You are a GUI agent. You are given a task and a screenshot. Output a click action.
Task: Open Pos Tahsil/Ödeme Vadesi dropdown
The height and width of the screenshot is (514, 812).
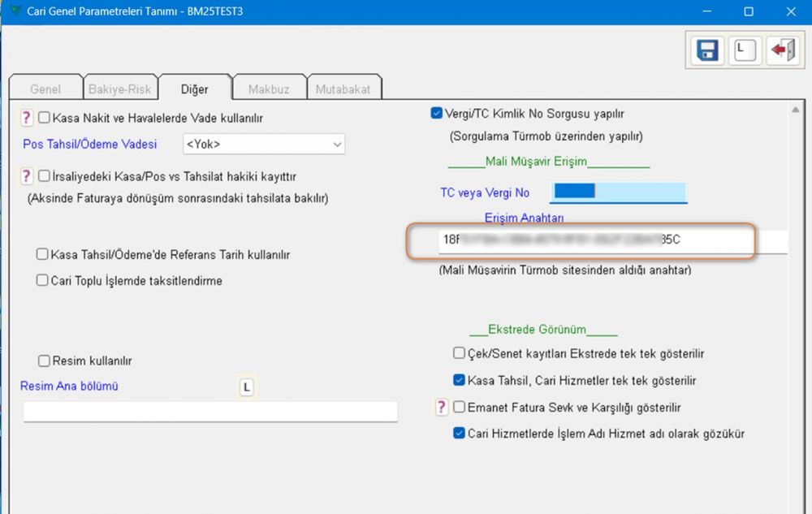click(x=264, y=145)
